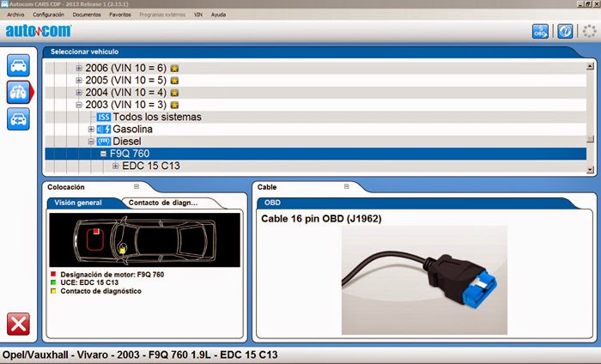The width and height of the screenshot is (601, 364).
Task: Toggle the favorite star for 2005
Action: [x=174, y=81]
